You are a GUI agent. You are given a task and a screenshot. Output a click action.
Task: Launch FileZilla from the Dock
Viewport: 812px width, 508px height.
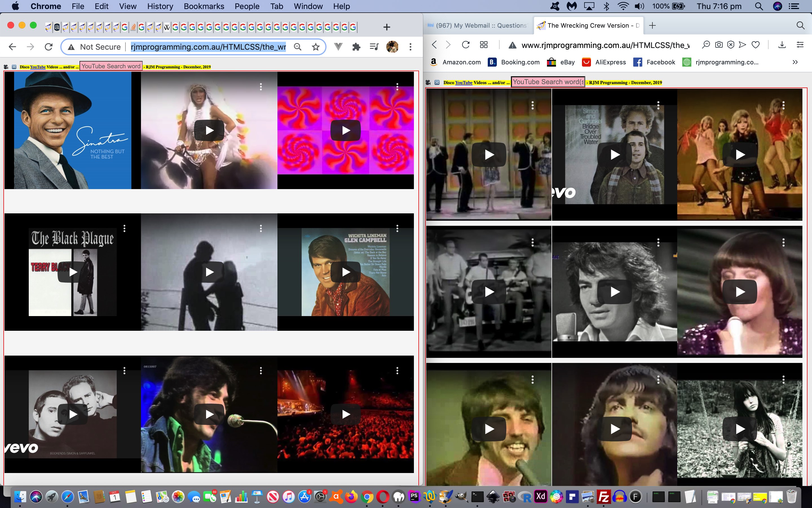coord(604,496)
